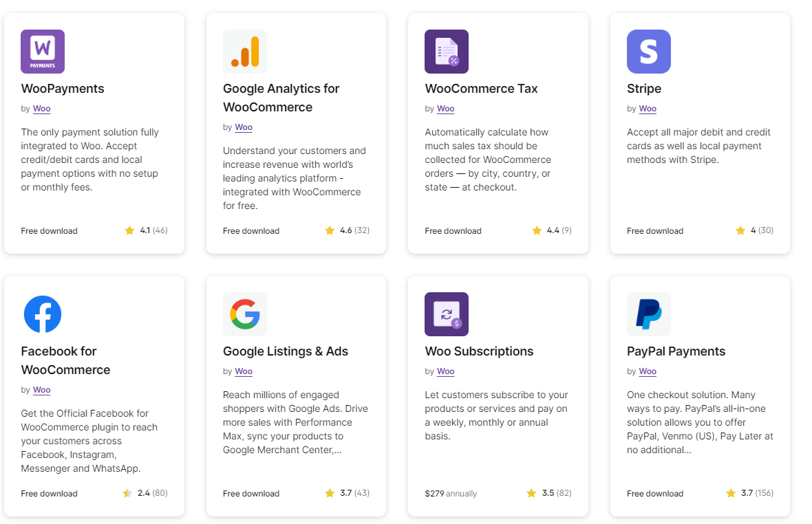Click Free download on Stripe card
This screenshot has width=812, height=524.
click(655, 230)
